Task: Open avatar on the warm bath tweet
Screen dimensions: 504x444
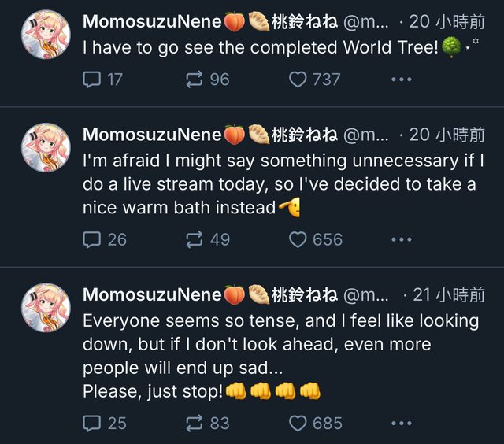Action: click(46, 148)
